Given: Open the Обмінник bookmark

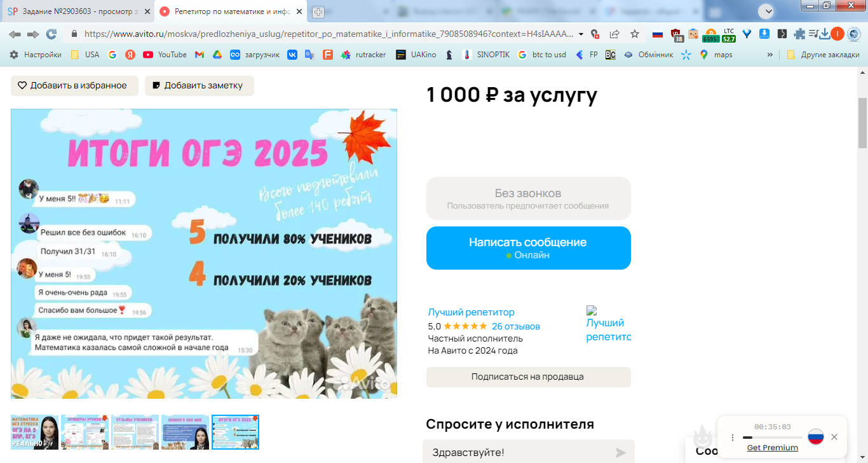Looking at the screenshot, I should (648, 55).
